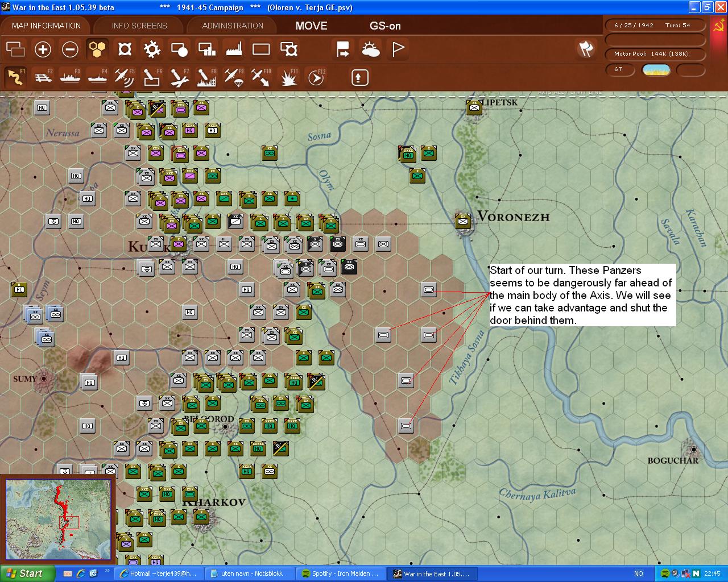Click the gear-shaped toolbar icon
728x582 pixels.
click(x=152, y=49)
